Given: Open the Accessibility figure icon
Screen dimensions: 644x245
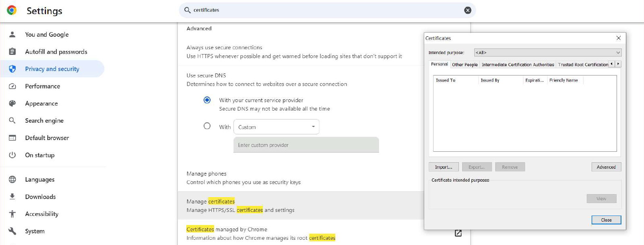Looking at the screenshot, I should point(13,214).
